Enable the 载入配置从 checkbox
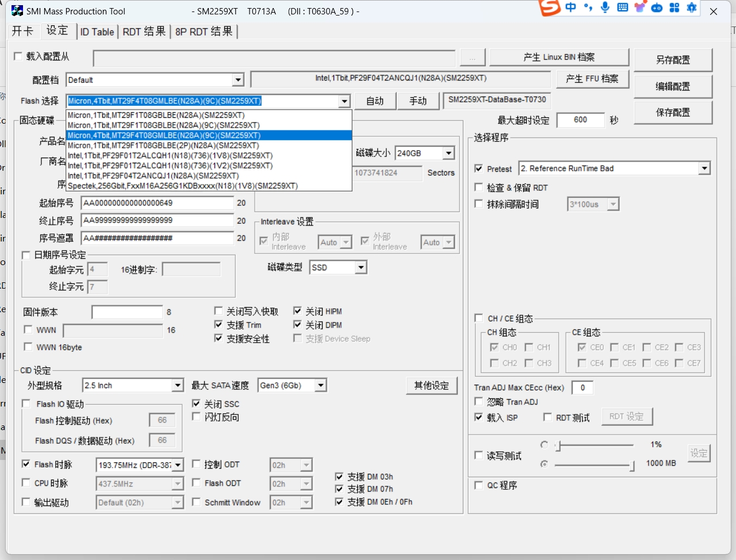The image size is (736, 560). click(x=18, y=56)
